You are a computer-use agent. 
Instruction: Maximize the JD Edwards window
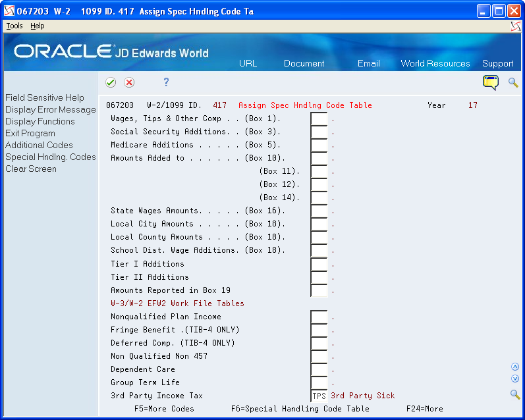(x=499, y=11)
